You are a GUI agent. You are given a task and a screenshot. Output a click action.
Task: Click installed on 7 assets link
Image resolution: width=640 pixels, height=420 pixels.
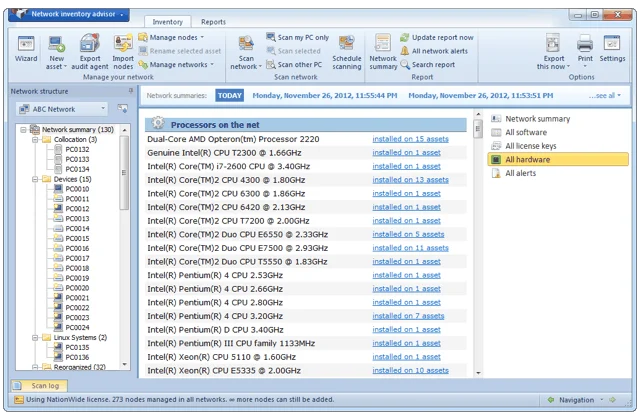click(408, 316)
